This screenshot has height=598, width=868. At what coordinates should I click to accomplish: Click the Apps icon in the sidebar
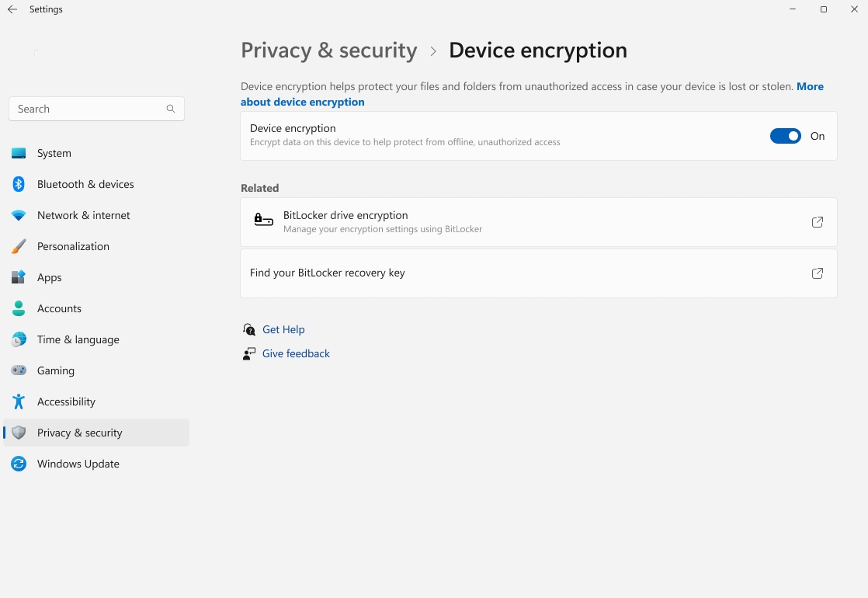[18, 277]
